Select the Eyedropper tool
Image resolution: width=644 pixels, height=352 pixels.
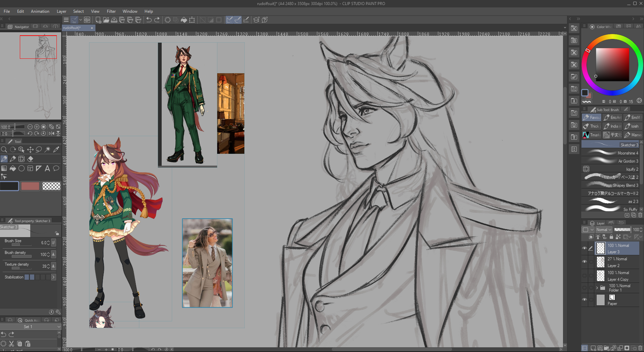(56, 149)
